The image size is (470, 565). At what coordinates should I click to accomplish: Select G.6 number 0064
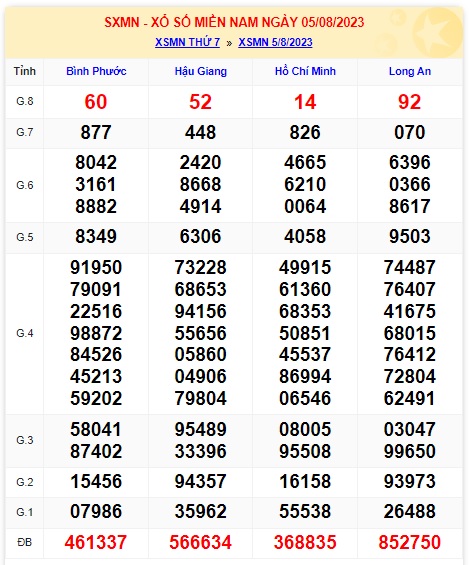(305, 206)
